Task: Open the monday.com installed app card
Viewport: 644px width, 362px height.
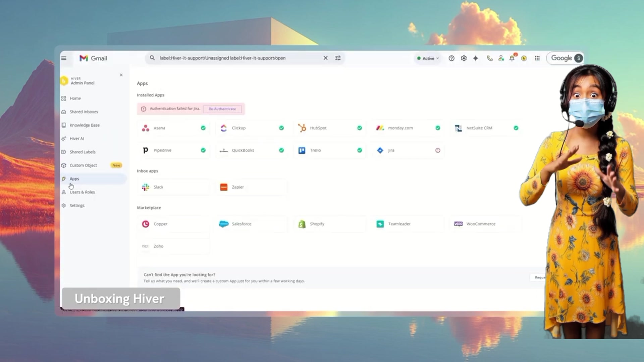Action: tap(408, 128)
